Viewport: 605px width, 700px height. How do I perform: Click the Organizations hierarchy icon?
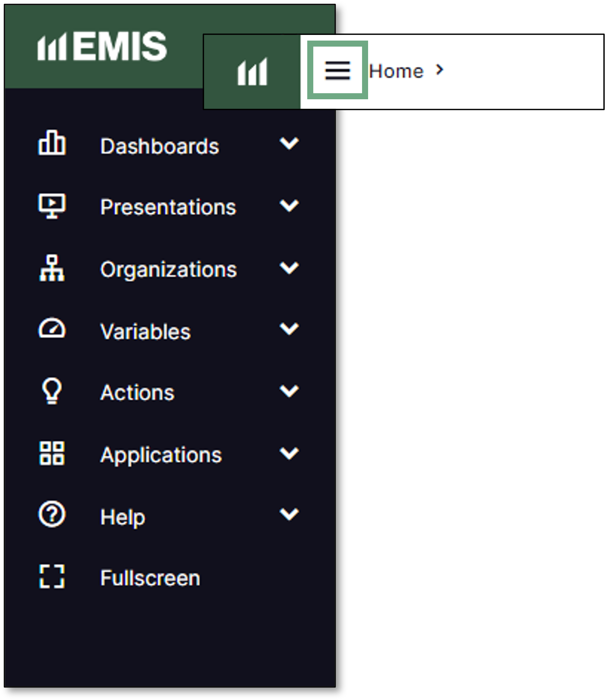(x=52, y=268)
